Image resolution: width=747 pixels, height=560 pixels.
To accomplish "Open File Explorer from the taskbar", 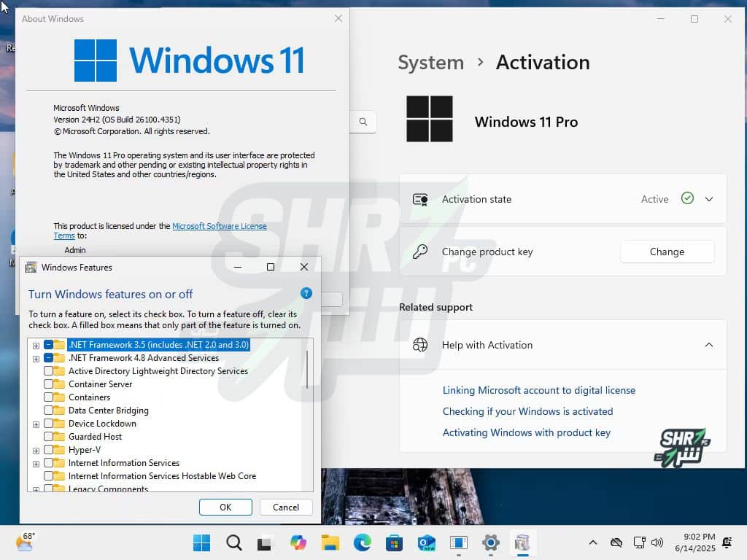I will [330, 542].
